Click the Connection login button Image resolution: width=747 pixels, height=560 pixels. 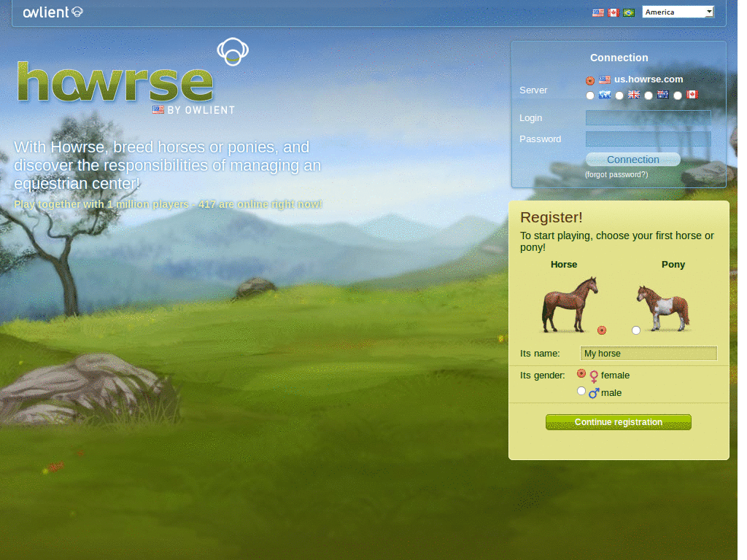pyautogui.click(x=632, y=160)
